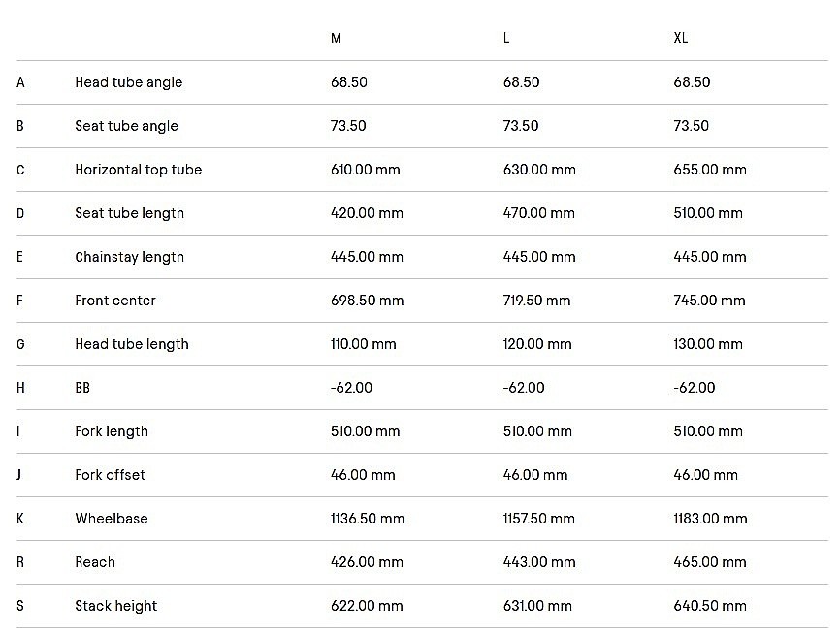Screen dimensions: 840x634
Task: Select the 1136.50 mm wheelbase value
Action: (368, 519)
